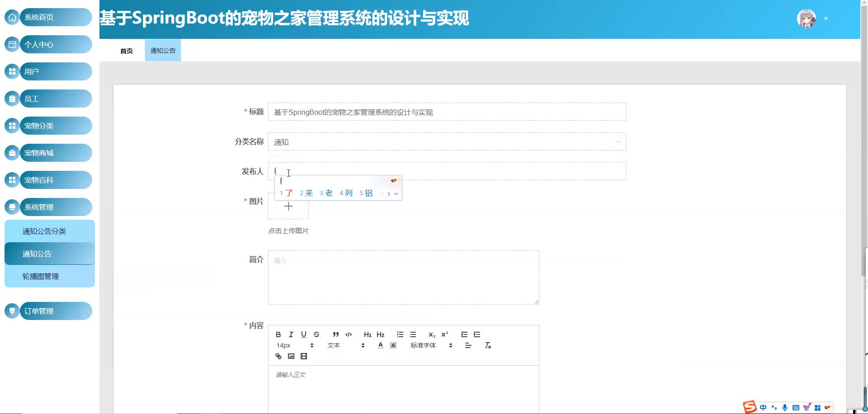Insert a blockquote with the quote icon
Viewport: 868px width, 414px height.
(x=335, y=334)
